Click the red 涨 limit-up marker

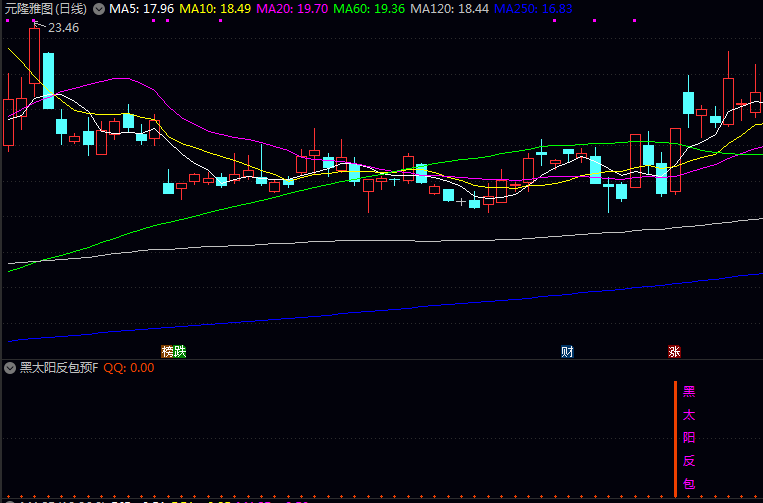coord(675,351)
